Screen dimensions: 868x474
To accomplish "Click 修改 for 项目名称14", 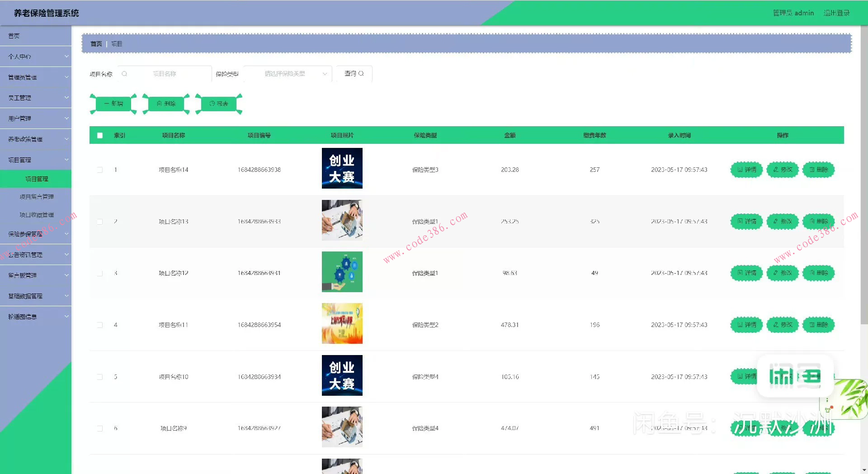I will [x=783, y=170].
